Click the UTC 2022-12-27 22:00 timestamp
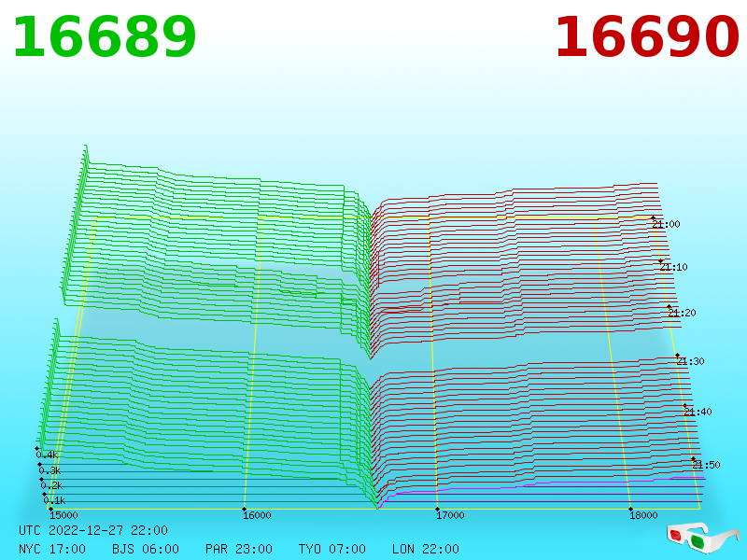This screenshot has width=747, height=560. coord(93,530)
